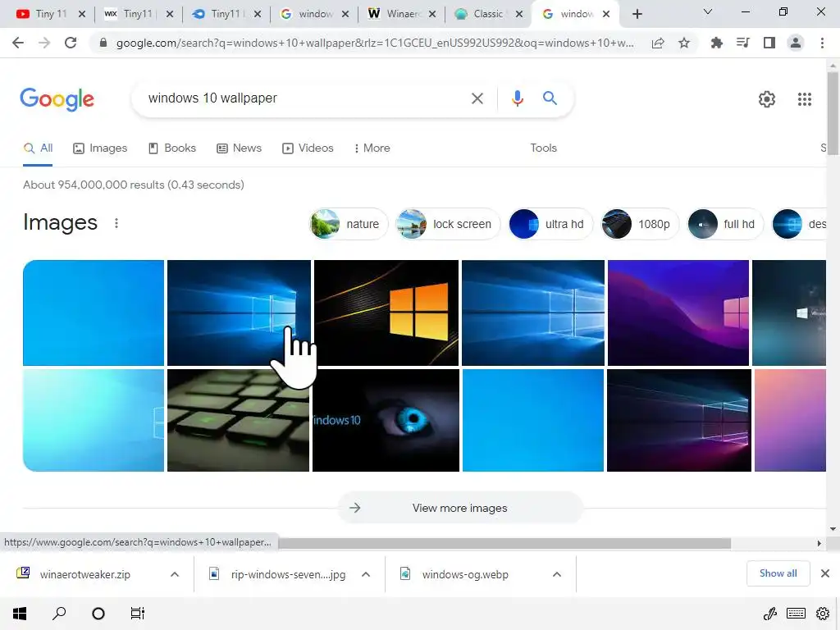This screenshot has width=840, height=630.
Task: Clear the search box with X
Action: point(477,98)
